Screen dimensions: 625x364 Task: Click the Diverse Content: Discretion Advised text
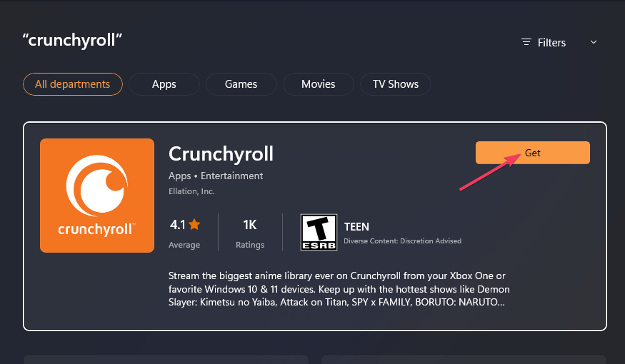click(402, 241)
